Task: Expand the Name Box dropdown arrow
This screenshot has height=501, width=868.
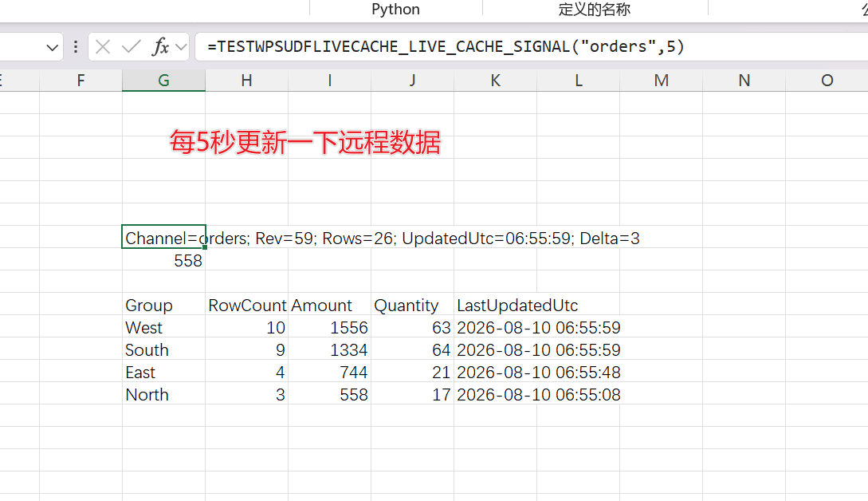Action: click(x=53, y=48)
